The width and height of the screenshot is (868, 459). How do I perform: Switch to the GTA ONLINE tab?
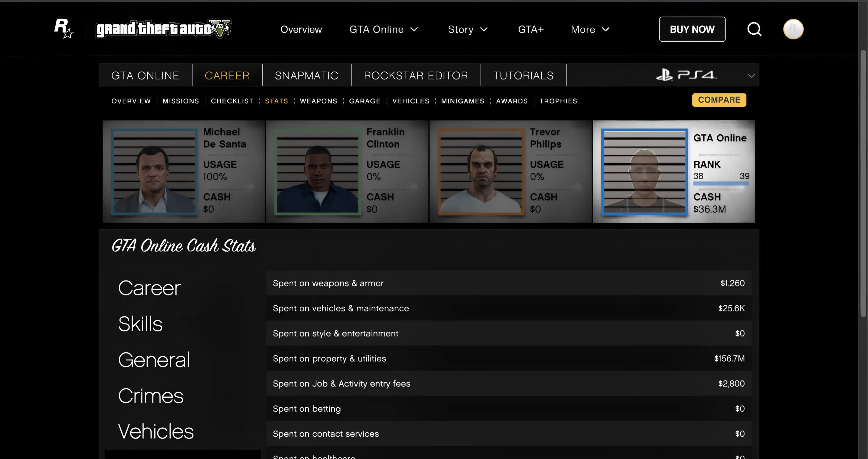coord(145,75)
